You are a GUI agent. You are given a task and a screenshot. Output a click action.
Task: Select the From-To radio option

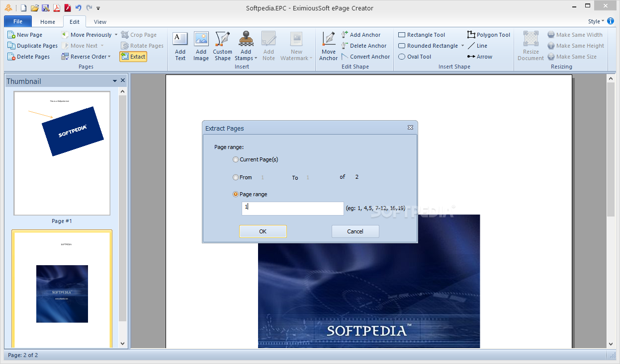point(243,177)
